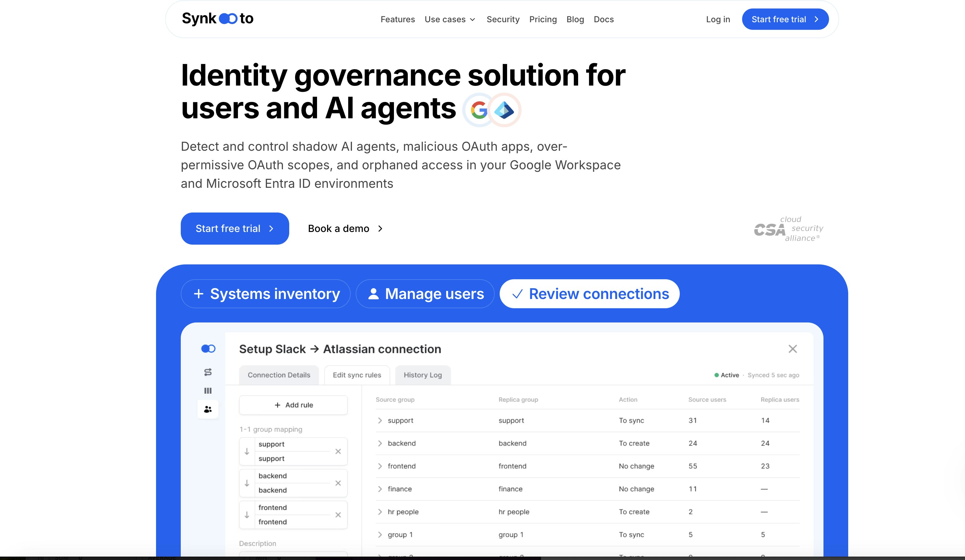
Task: Click 'No change' action in finance row
Action: (637, 489)
